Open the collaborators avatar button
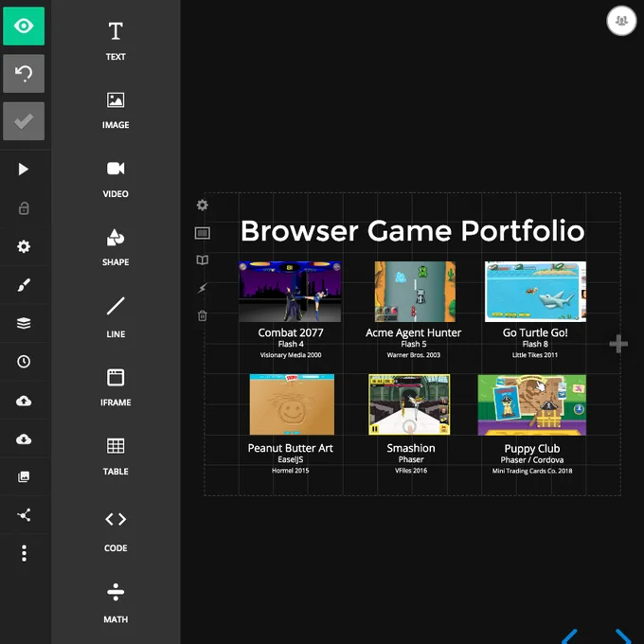 click(621, 21)
